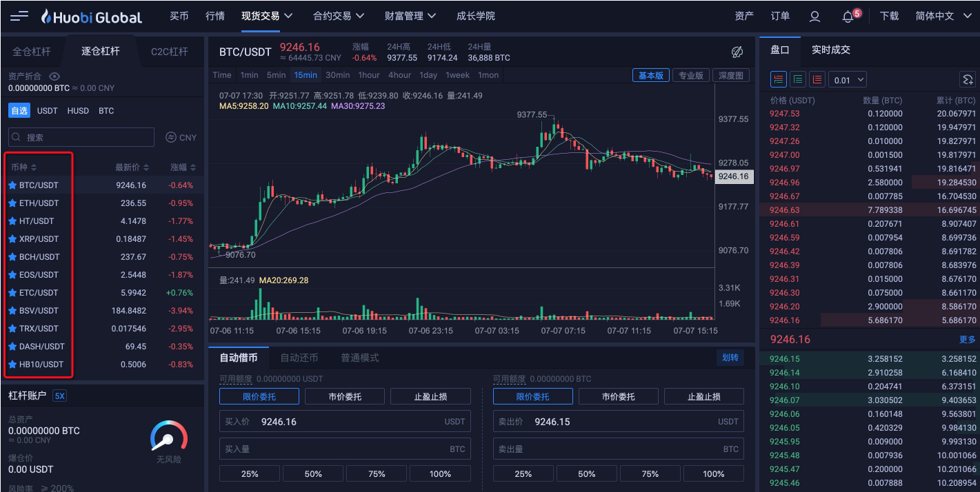Image resolution: width=980 pixels, height=492 pixels.
Task: Click the 搜索 search input field
Action: 81,137
